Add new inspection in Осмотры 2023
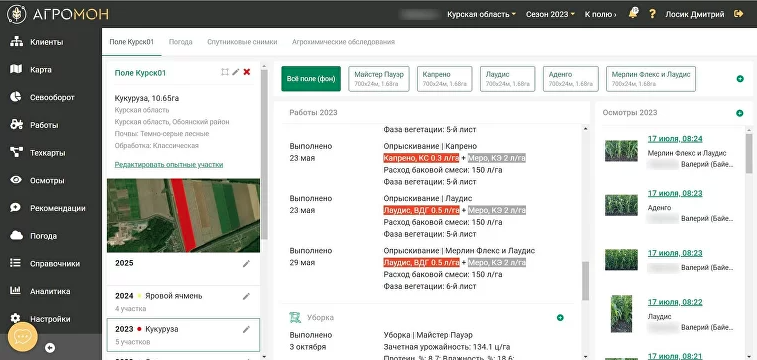Image resolution: width=757 pixels, height=360 pixels. coord(740,113)
